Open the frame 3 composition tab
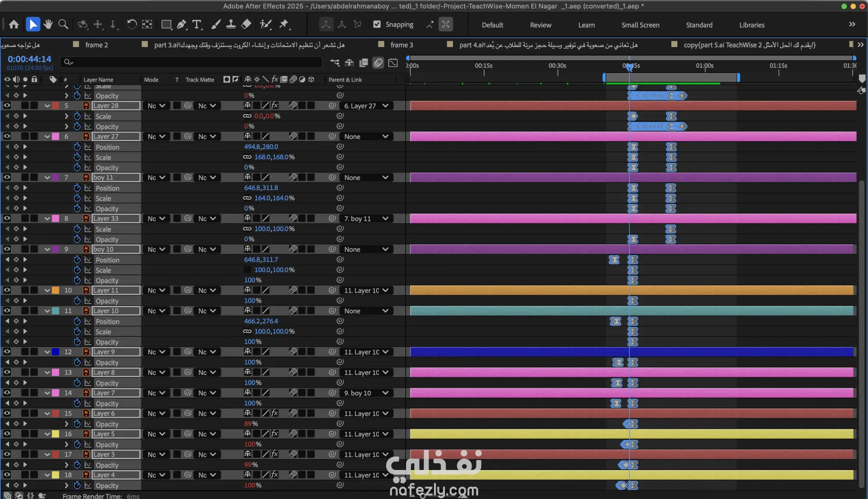The image size is (868, 499). (401, 45)
